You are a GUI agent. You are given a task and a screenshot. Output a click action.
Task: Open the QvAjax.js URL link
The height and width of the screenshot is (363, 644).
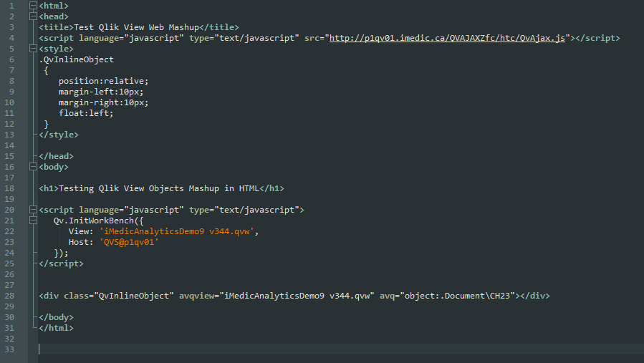[x=447, y=38]
